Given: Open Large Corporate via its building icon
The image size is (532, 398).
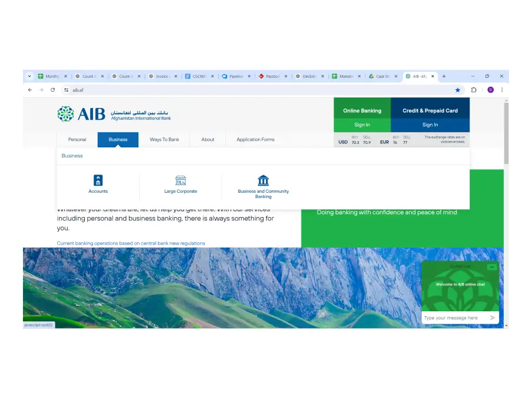Looking at the screenshot, I should (180, 180).
